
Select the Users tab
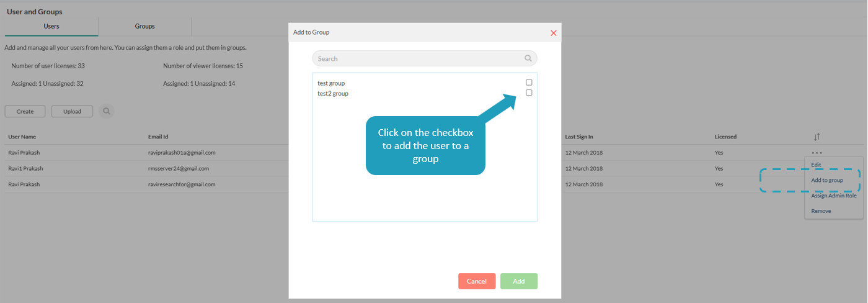pos(51,27)
